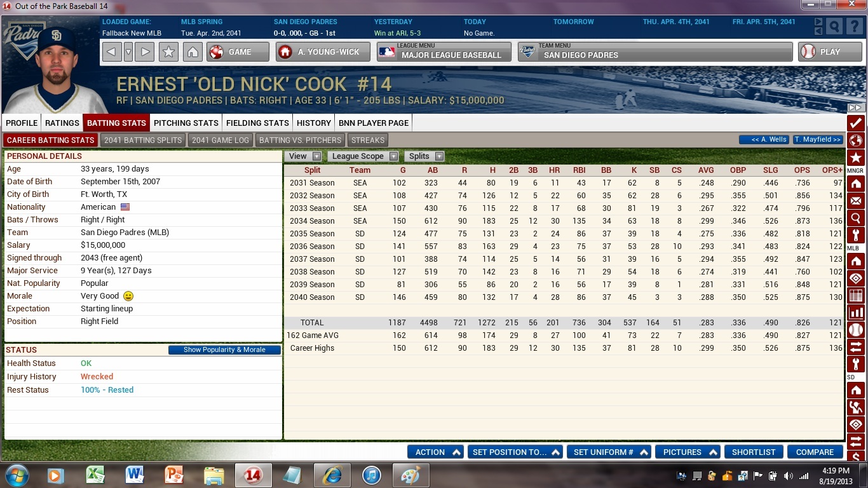The height and width of the screenshot is (488, 868).
Task: Open the manager mail envelope icon
Action: pyautogui.click(x=855, y=201)
